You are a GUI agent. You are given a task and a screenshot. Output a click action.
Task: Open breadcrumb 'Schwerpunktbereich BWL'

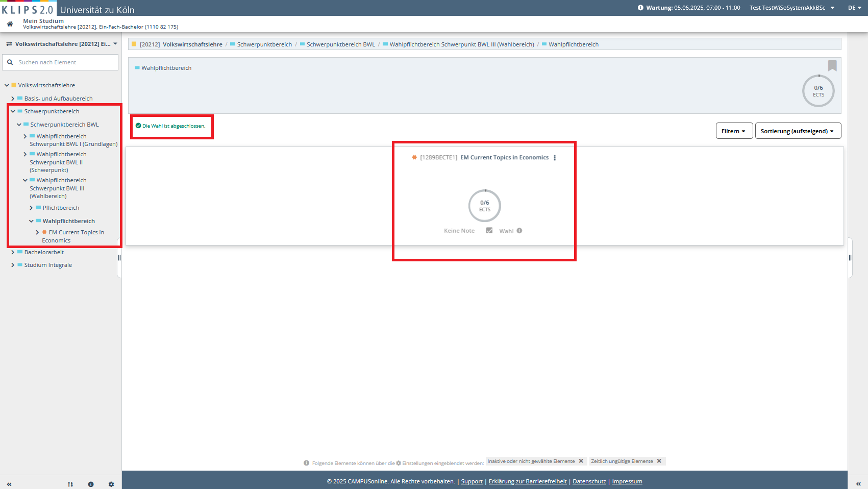point(340,44)
